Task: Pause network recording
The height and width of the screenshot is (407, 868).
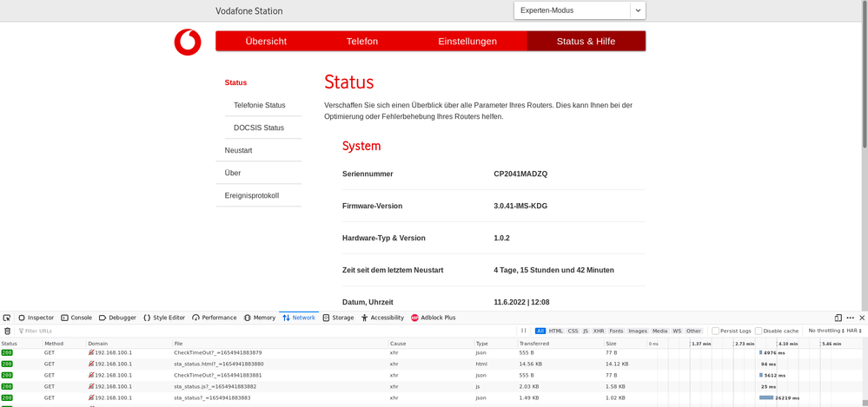Action: tap(523, 331)
